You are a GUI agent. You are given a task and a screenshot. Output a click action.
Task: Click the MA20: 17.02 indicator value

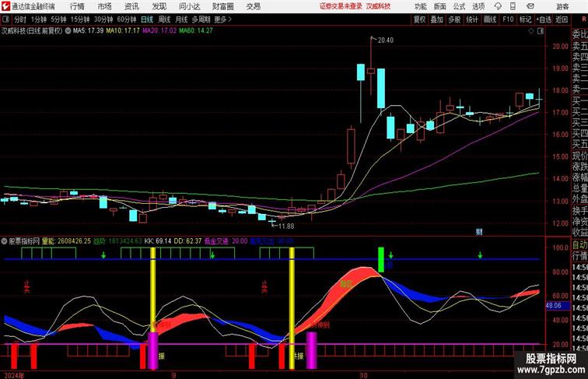point(159,31)
